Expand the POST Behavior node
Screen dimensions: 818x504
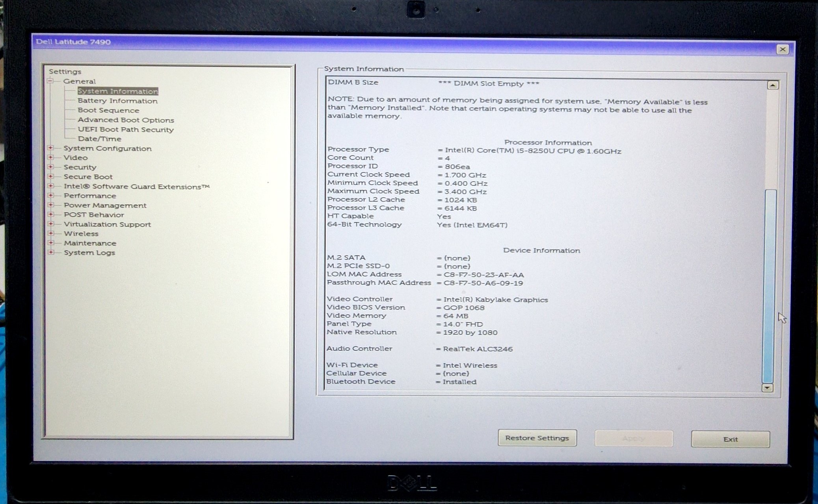(x=51, y=214)
